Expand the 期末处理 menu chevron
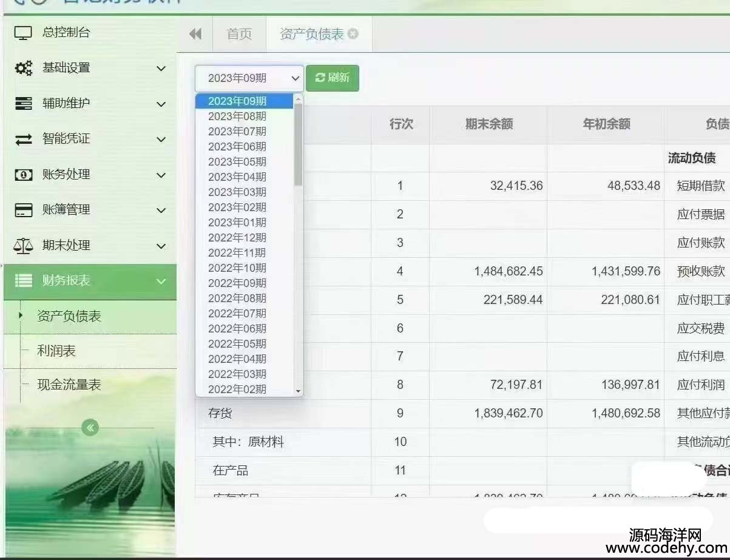This screenshot has width=730, height=560. pyautogui.click(x=161, y=246)
